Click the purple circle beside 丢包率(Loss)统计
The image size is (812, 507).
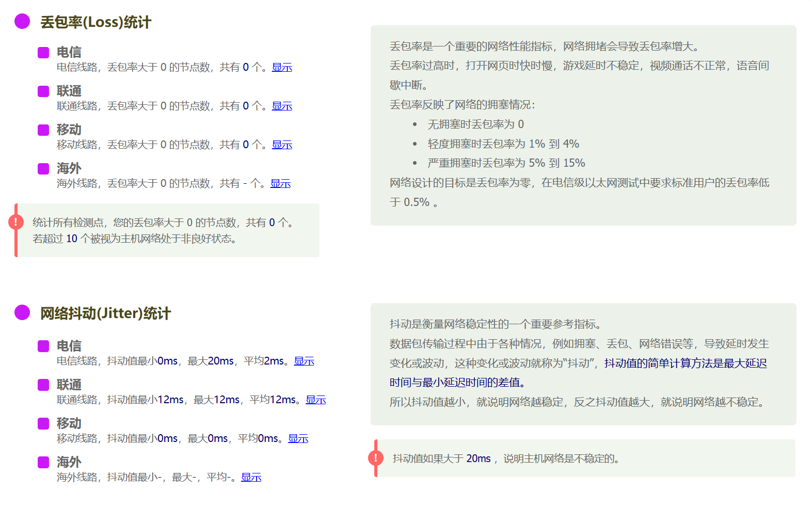[x=22, y=22]
